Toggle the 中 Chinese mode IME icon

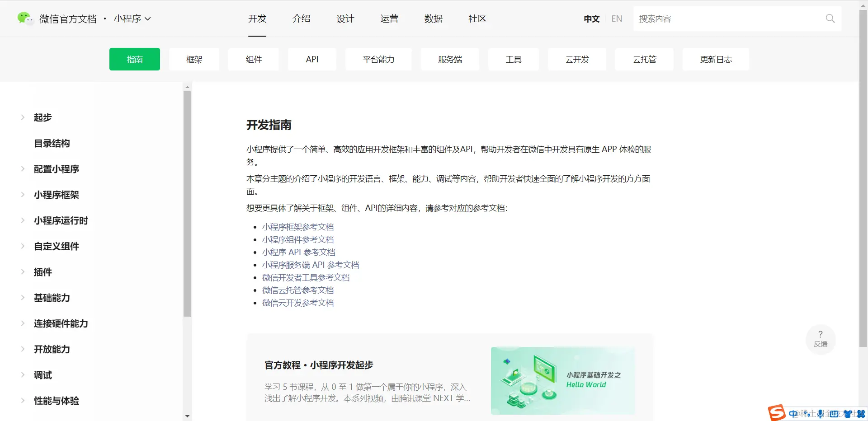(793, 414)
